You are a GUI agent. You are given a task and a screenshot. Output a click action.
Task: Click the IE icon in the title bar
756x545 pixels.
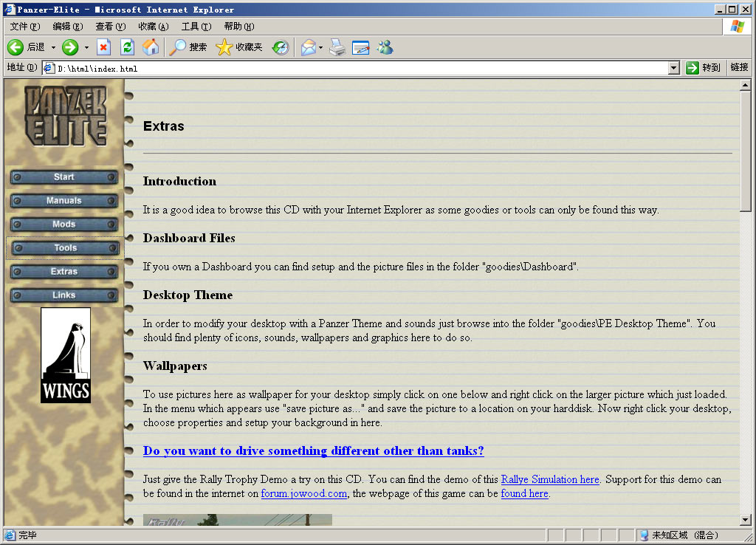(9, 9)
